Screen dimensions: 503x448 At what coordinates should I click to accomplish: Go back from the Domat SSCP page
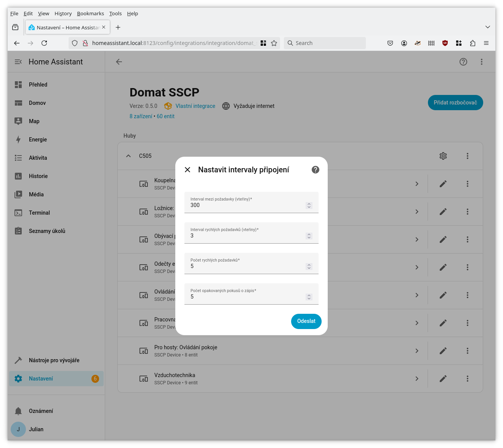[119, 62]
